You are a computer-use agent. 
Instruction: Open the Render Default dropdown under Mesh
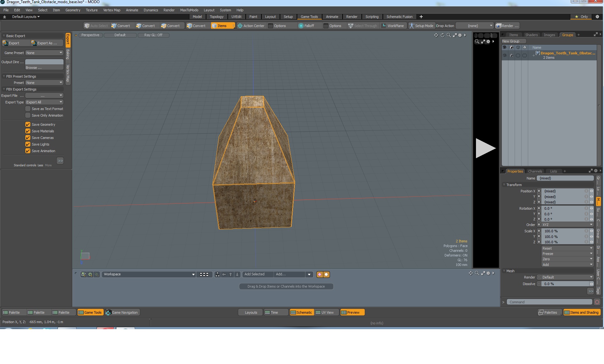coord(568,277)
